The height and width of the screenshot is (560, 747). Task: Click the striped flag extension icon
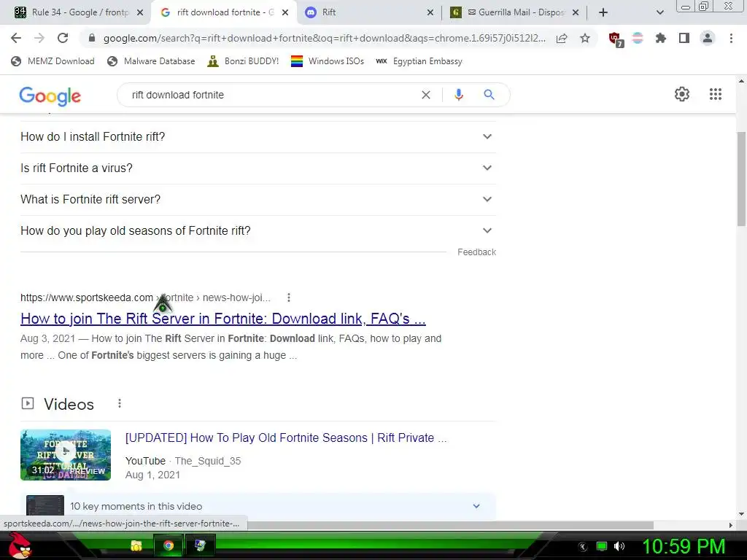(638, 38)
